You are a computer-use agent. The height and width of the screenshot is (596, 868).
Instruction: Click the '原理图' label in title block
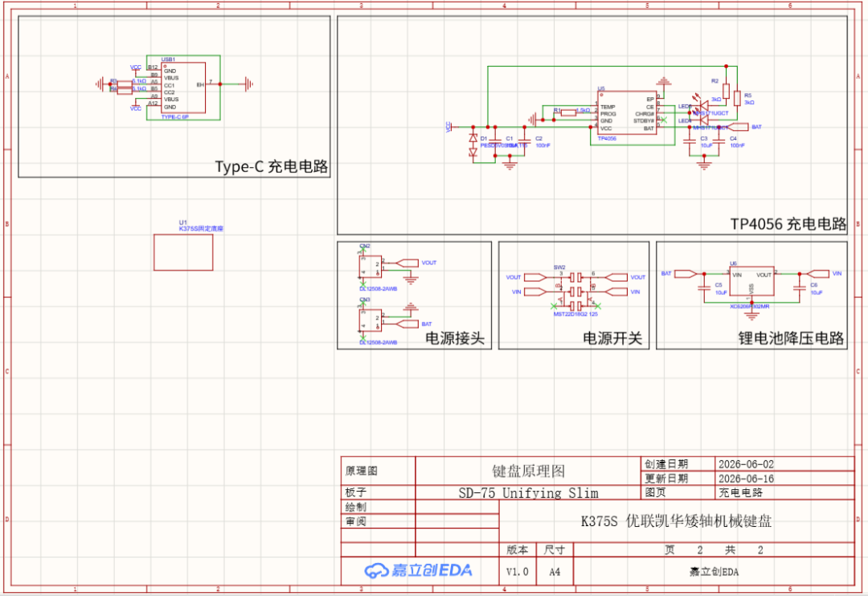click(x=362, y=471)
